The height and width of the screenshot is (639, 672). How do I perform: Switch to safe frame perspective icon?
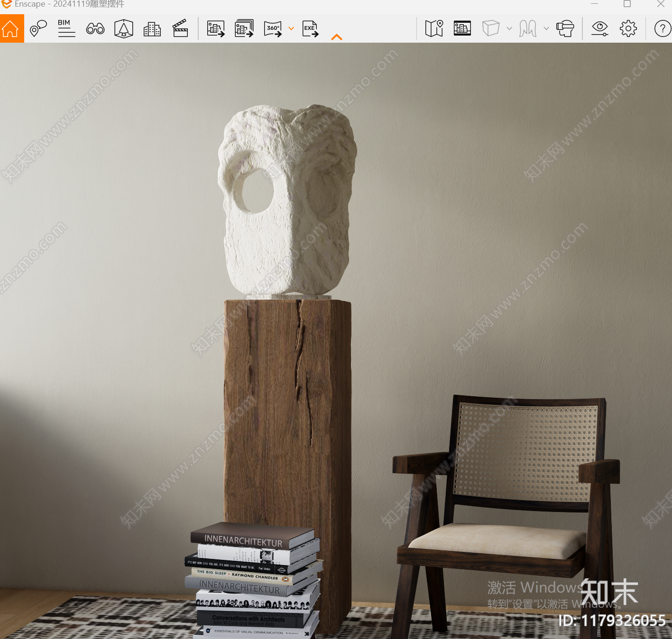point(124,28)
